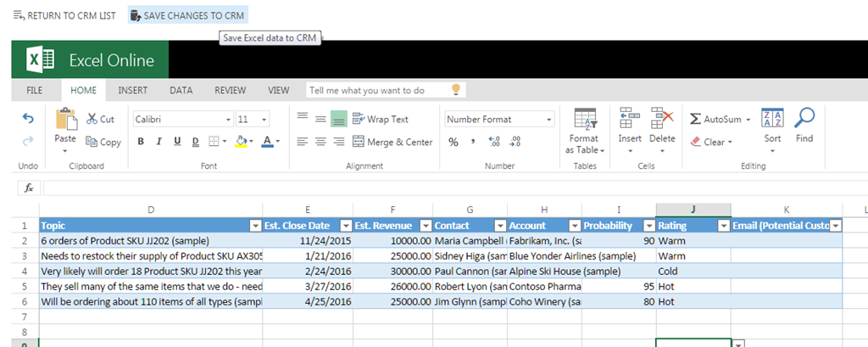This screenshot has width=868, height=347.
Task: Open the Sort A-Z icon
Action: (773, 118)
